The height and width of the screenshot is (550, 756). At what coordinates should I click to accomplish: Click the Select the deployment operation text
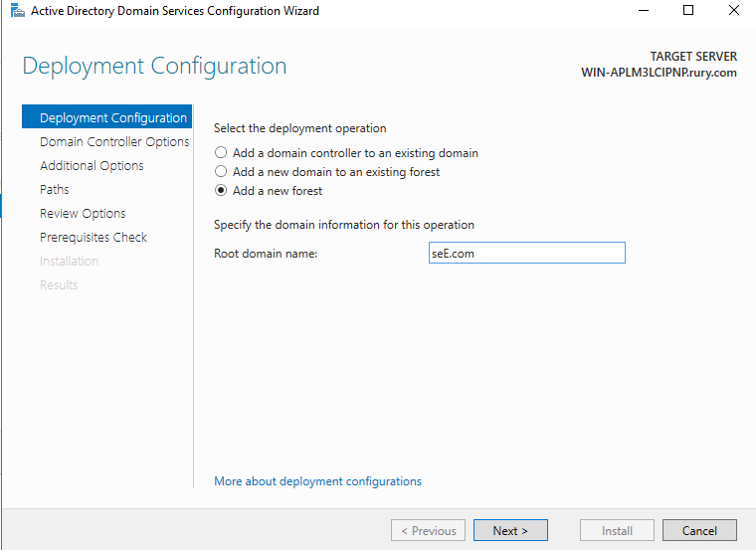point(299,128)
